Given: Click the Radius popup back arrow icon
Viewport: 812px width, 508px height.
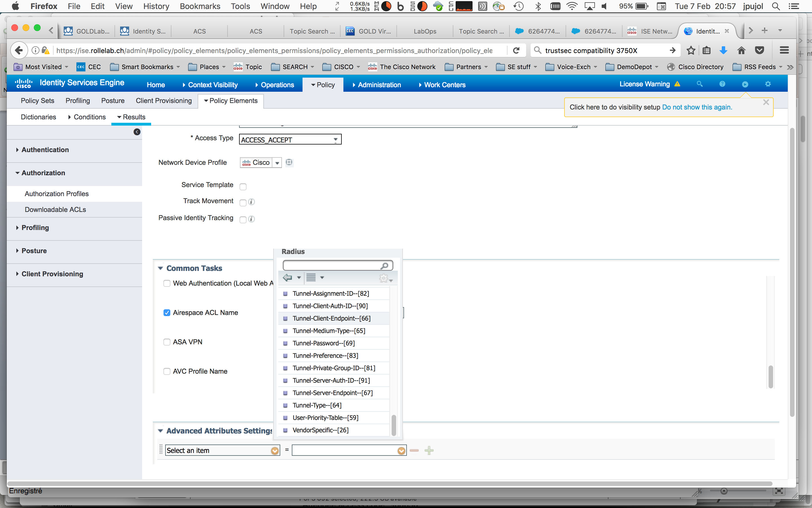Looking at the screenshot, I should [x=288, y=277].
